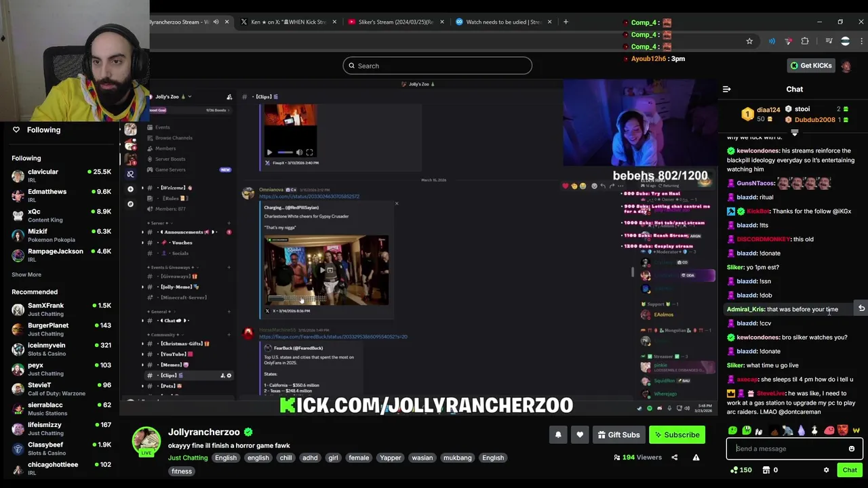Screen dimensions: 868x488
Task: Expand the Announcements channel arrow
Action: pos(142,232)
